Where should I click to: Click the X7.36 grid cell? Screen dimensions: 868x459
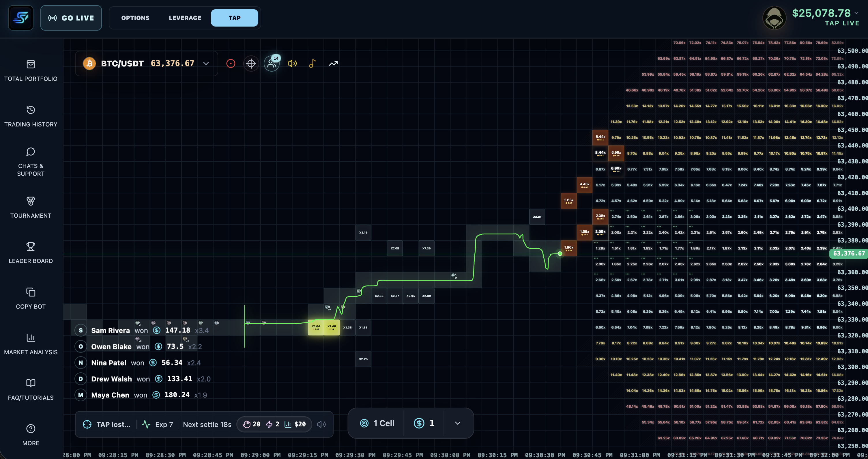click(x=426, y=248)
